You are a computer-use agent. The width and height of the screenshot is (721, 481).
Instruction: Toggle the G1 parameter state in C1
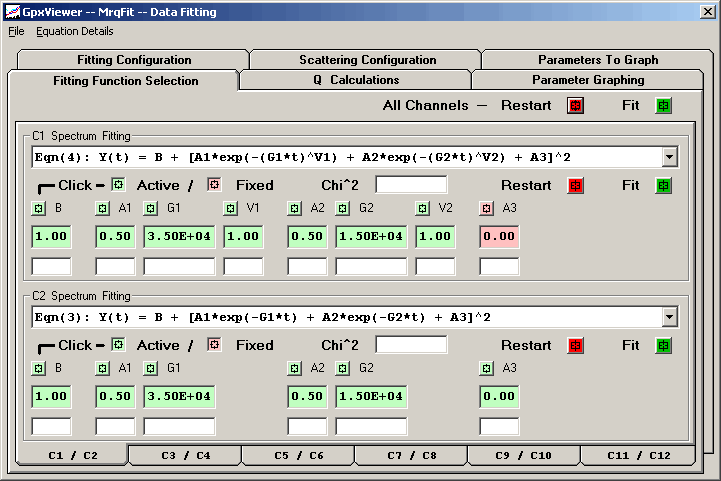click(150, 208)
